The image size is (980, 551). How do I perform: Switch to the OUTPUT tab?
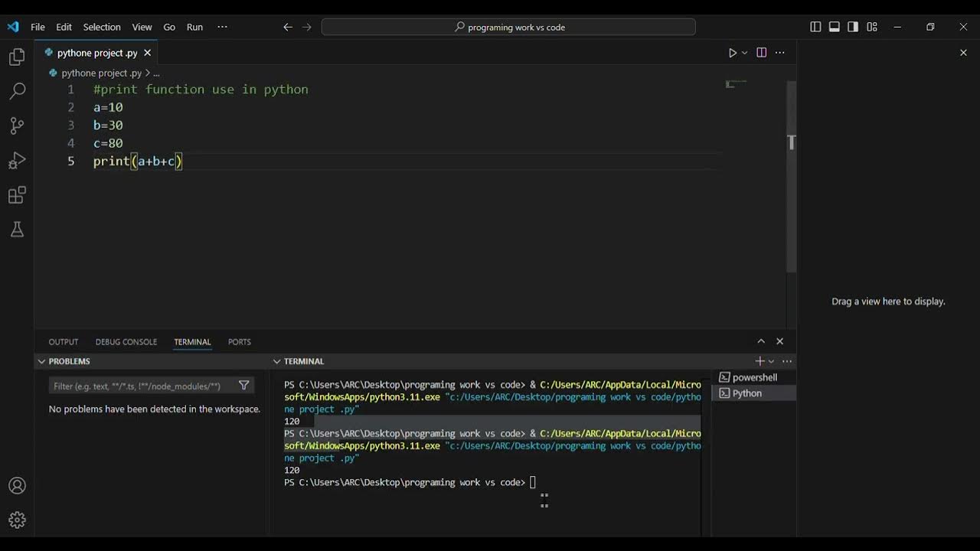pos(64,342)
